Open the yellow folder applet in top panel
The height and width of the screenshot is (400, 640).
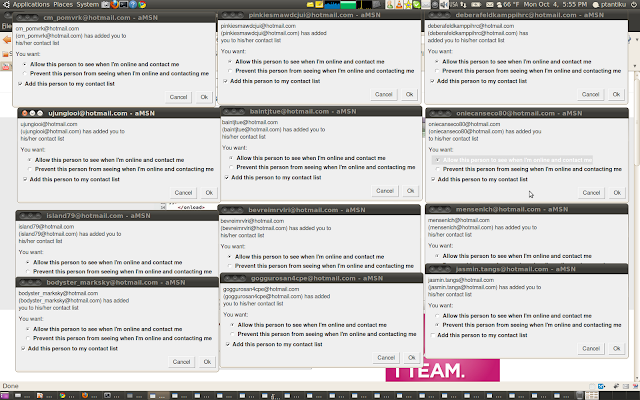click(x=310, y=4)
